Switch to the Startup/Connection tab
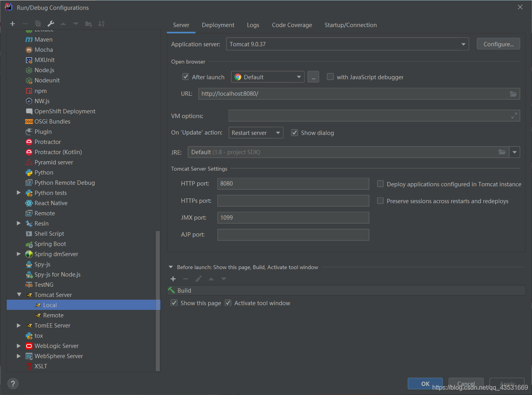This screenshot has width=532, height=395. click(x=351, y=25)
